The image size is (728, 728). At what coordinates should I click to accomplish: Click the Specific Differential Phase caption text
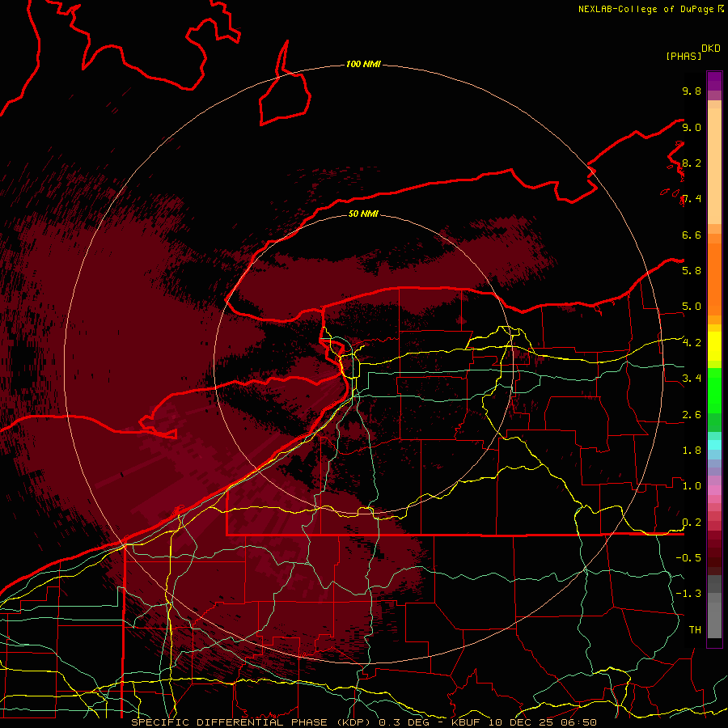tap(363, 722)
